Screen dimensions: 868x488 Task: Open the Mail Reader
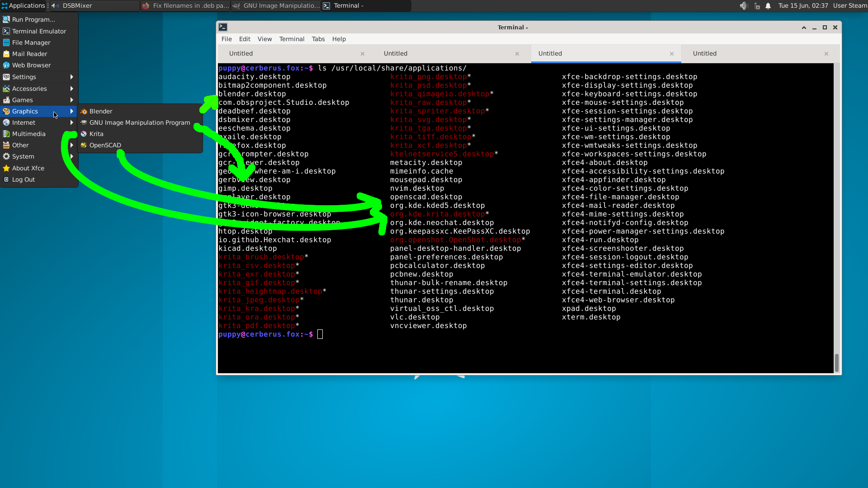[29, 54]
